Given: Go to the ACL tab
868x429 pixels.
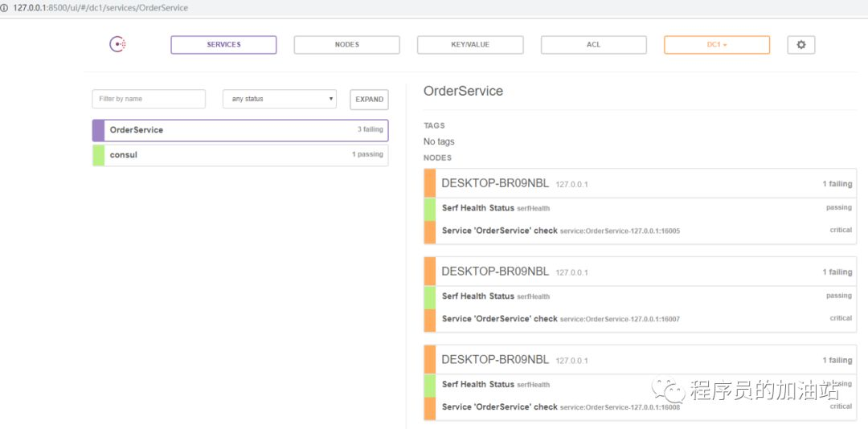Looking at the screenshot, I should click(593, 45).
